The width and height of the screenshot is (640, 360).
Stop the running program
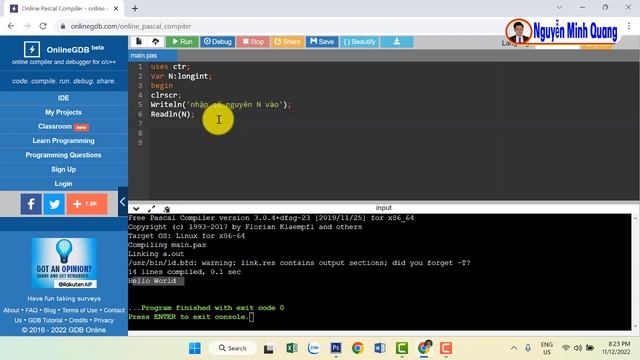253,42
